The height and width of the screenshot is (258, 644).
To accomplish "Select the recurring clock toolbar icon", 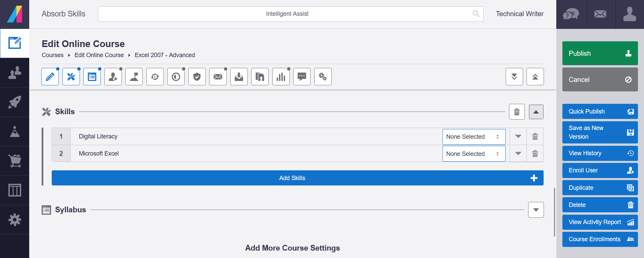I will (155, 77).
